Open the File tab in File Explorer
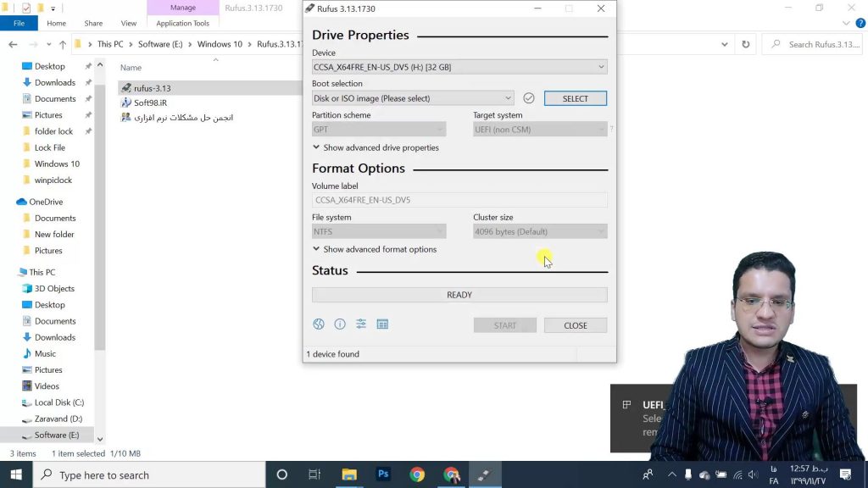 19,23
